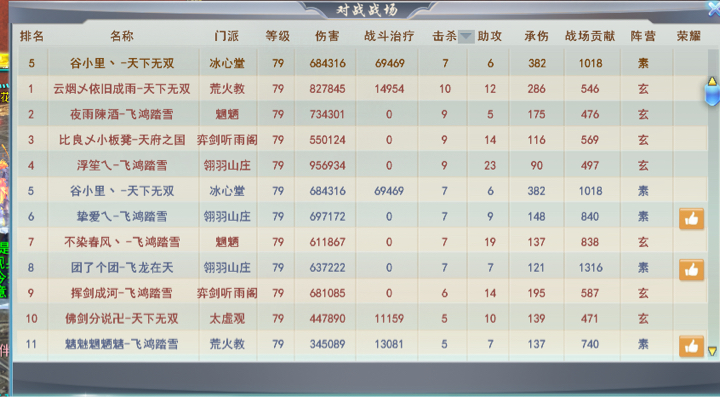Click thumbs-up icon for 挚爱乀-飞鸿踏雪

[x=691, y=219]
